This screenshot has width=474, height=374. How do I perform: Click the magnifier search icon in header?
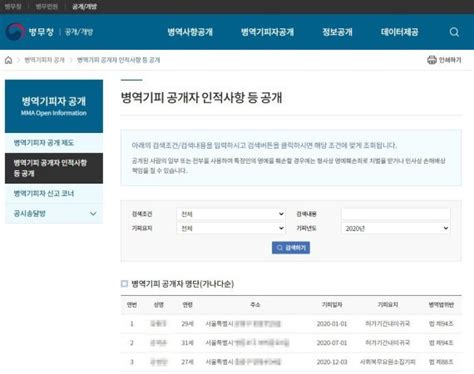(454, 32)
